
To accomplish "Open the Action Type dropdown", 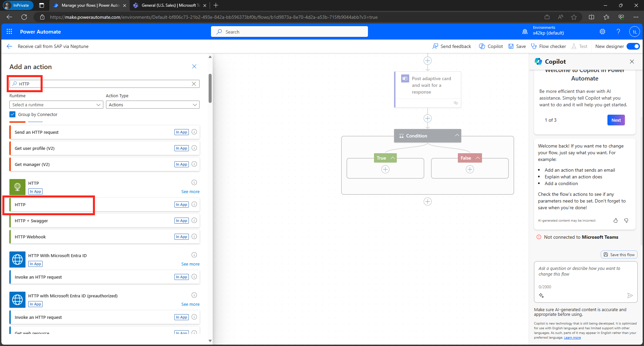I will pos(153,105).
